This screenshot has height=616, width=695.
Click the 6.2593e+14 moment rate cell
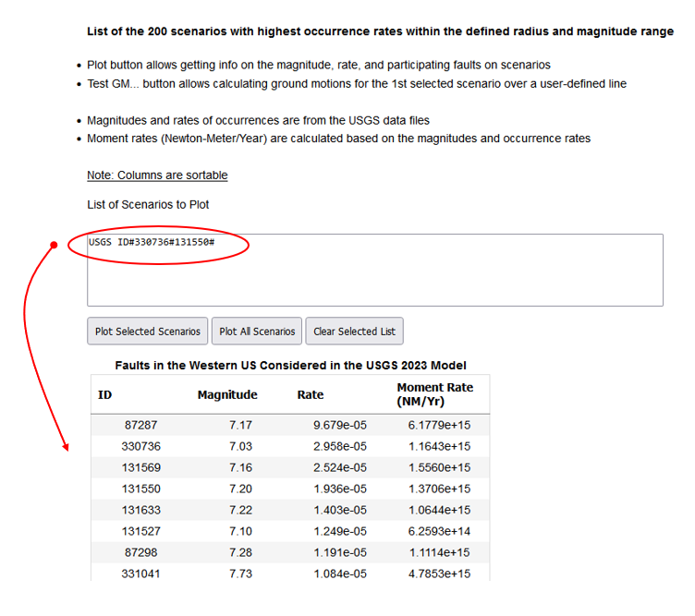tap(439, 532)
